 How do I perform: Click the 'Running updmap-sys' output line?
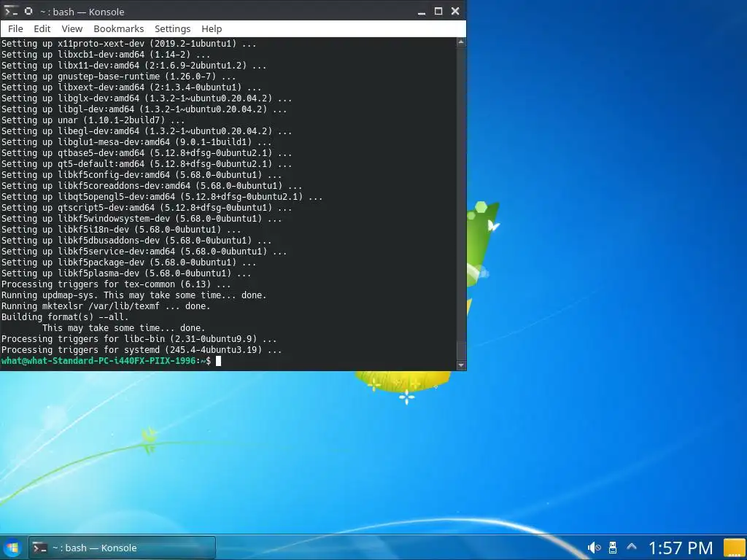134,295
